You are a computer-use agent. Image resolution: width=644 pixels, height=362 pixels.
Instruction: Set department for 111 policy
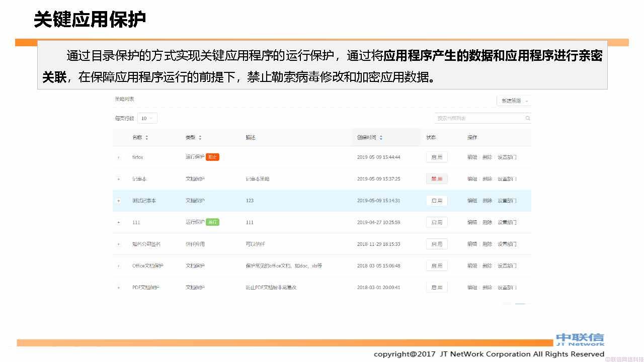point(507,222)
